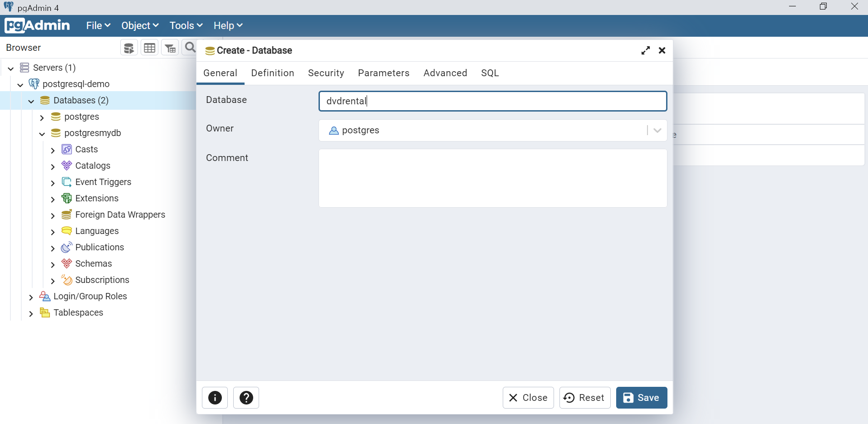Click the Foreign Data Wrappers icon
The width and height of the screenshot is (868, 424).
click(x=67, y=214)
